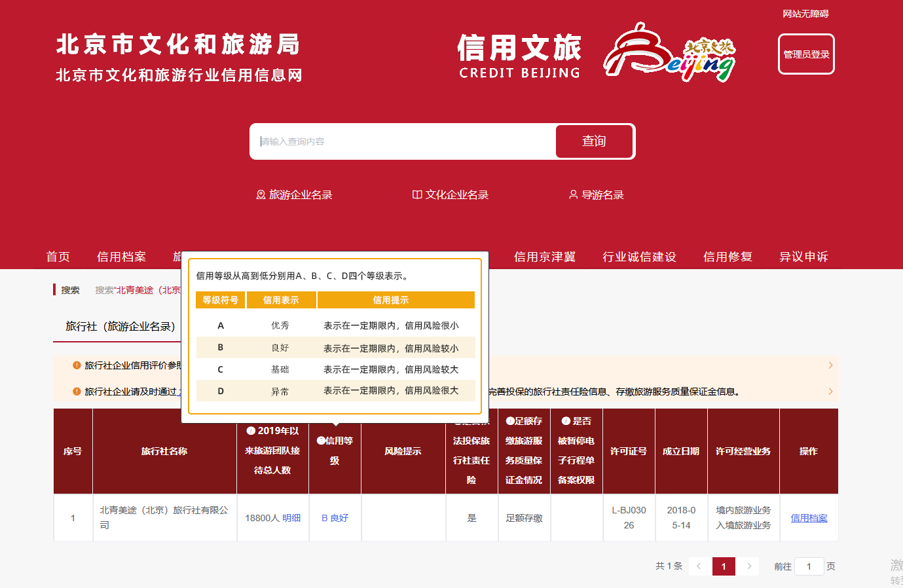Viewport: 903px width, 588px height.
Task: Click the D 异常 row in tooltip
Action: [335, 391]
